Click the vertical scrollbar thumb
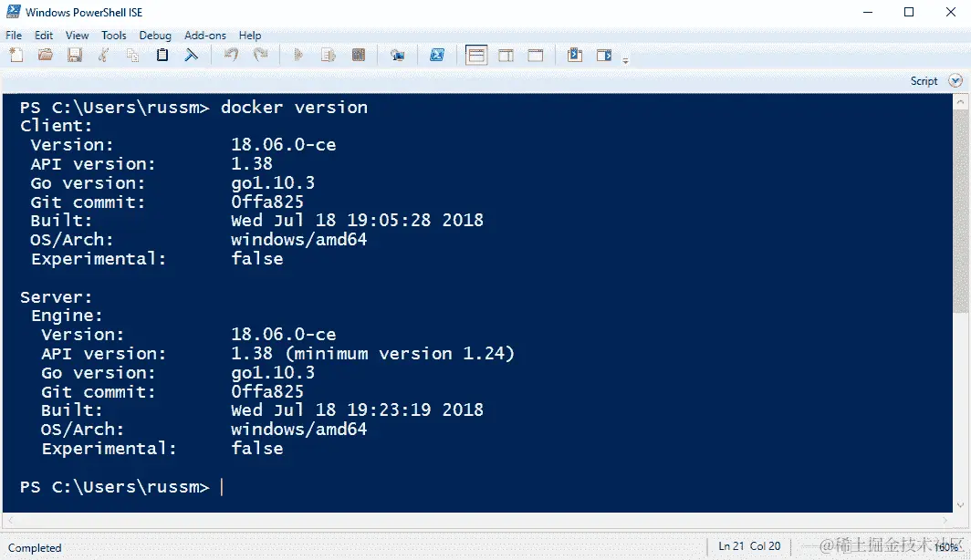The width and height of the screenshot is (971, 560). click(x=960, y=211)
